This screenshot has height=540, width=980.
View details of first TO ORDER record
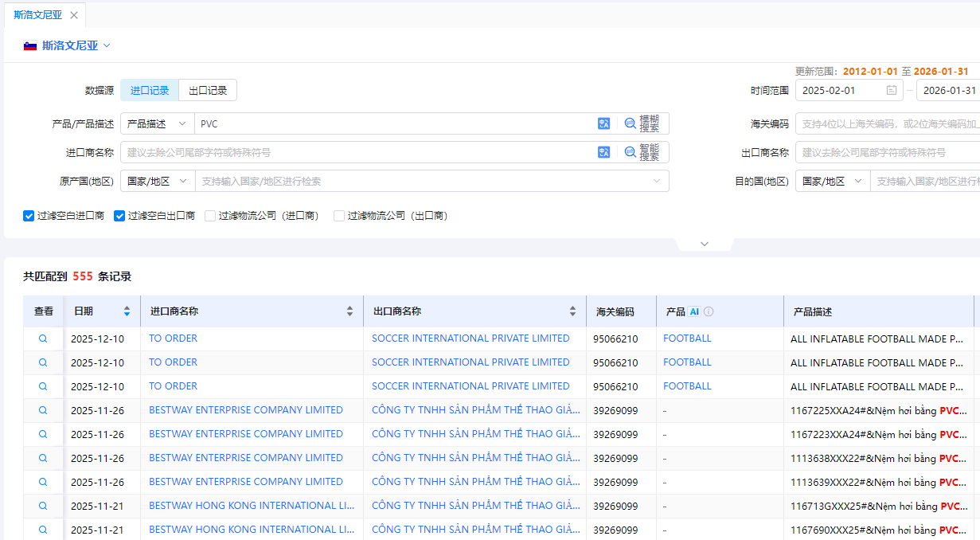43,338
